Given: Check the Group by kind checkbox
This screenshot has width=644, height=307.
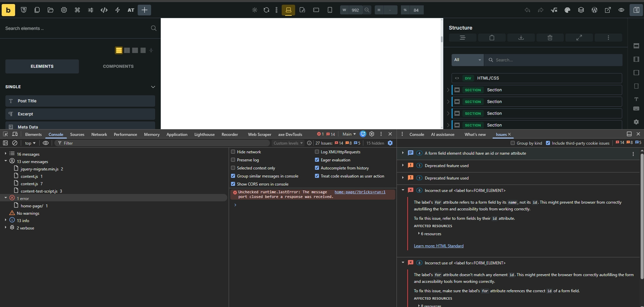Looking at the screenshot, I should pos(513,143).
